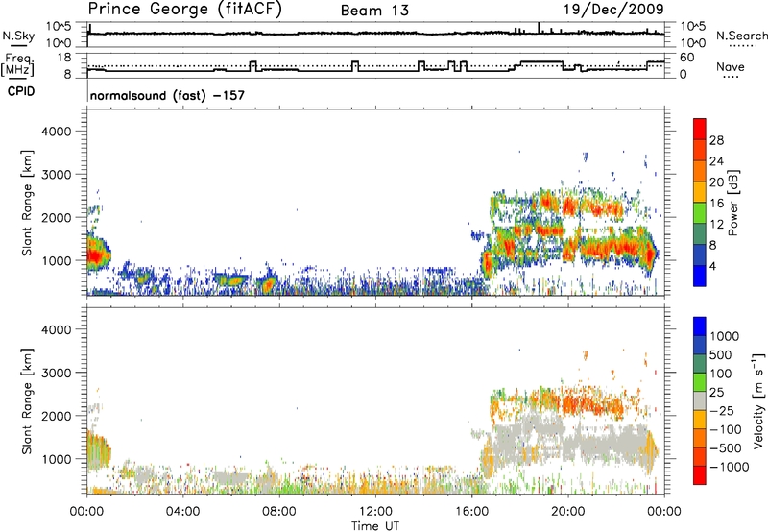Click the '28' tick on power colorbar

coord(716,140)
